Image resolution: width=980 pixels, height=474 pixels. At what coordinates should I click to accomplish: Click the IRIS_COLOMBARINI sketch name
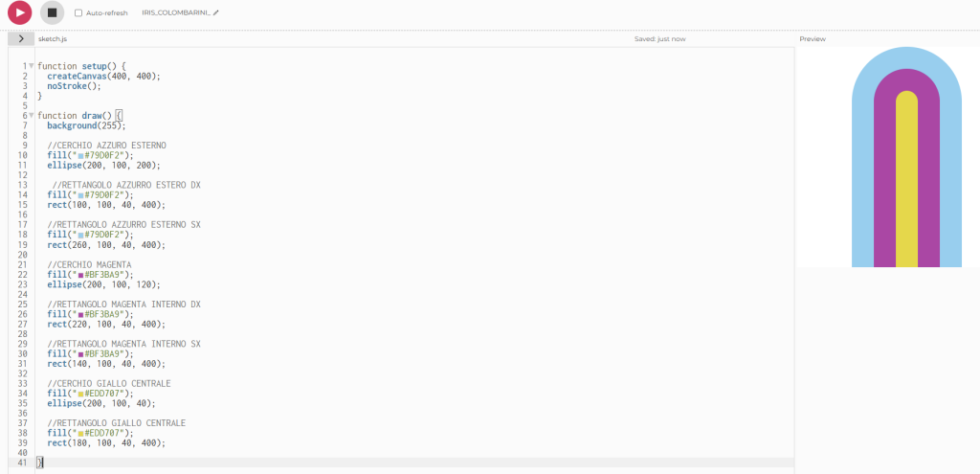tap(175, 13)
